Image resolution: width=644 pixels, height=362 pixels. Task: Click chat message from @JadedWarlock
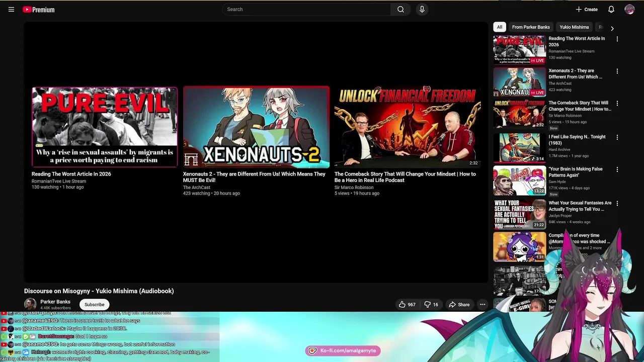[75, 328]
